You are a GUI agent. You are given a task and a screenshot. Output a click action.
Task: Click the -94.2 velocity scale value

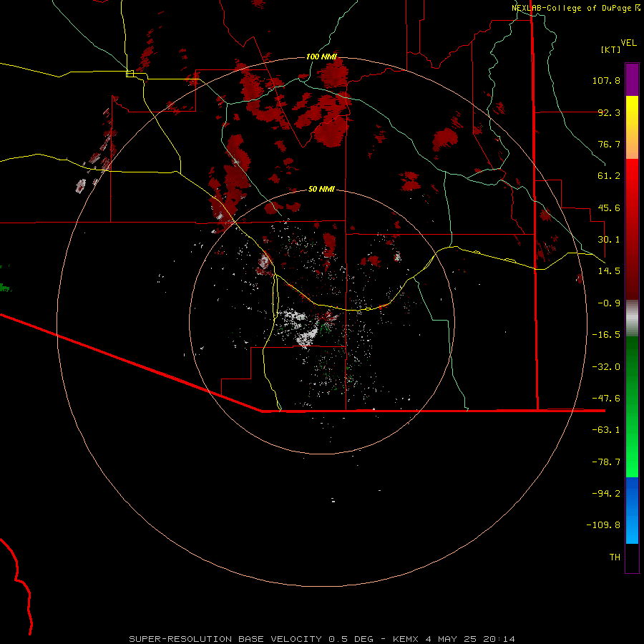pos(606,493)
